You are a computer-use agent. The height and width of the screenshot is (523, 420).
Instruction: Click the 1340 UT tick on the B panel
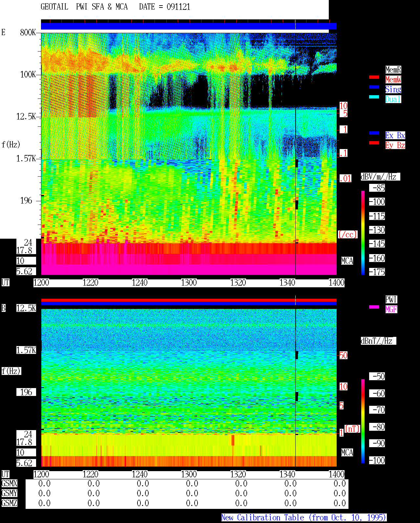pyautogui.click(x=287, y=474)
